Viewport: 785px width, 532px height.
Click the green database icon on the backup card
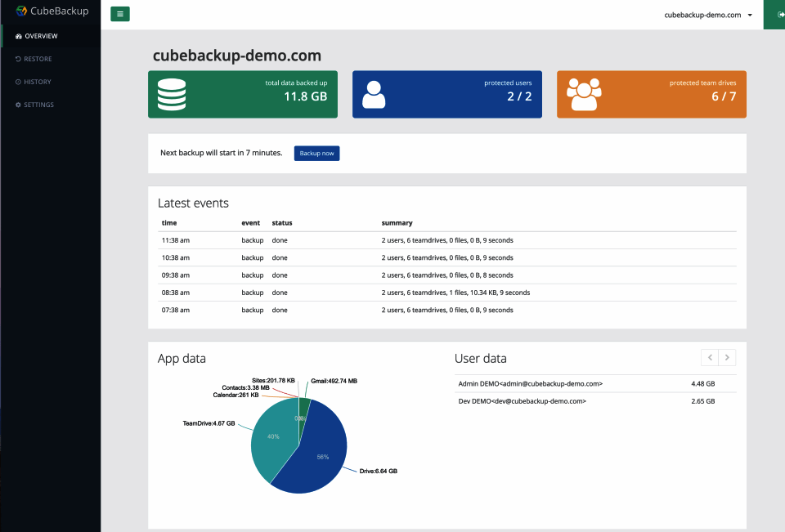tap(171, 93)
